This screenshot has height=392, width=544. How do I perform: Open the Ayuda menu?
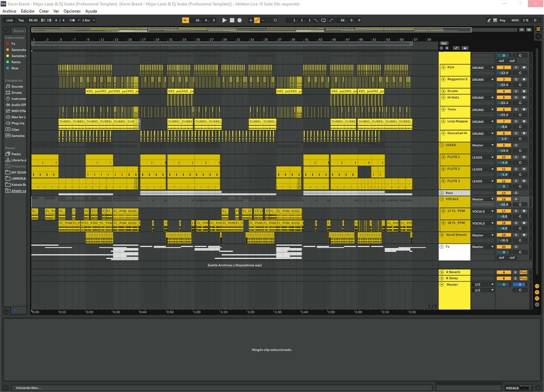(x=91, y=11)
